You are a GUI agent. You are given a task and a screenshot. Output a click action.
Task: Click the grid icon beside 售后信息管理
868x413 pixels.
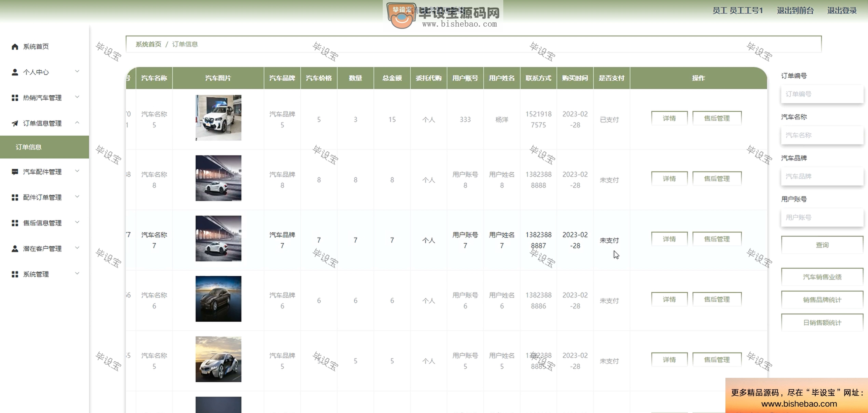pyautogui.click(x=15, y=223)
